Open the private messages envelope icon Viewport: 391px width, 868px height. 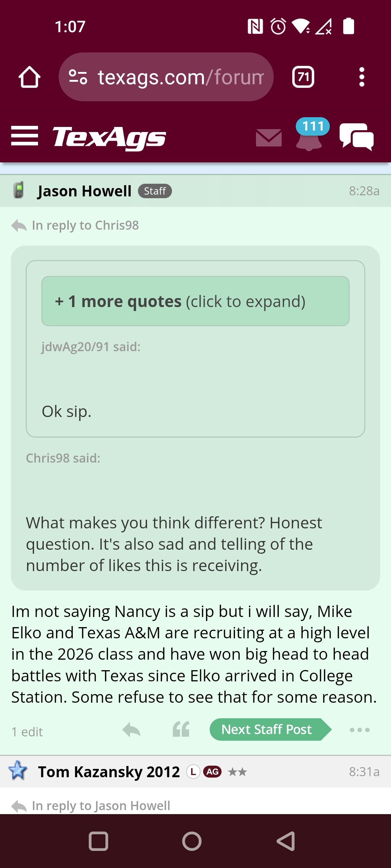(269, 137)
